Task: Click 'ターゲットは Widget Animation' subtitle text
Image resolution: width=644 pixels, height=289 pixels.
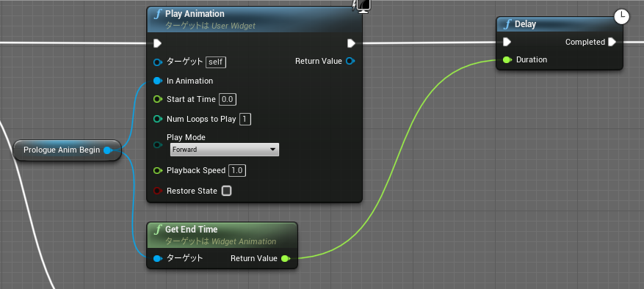Action: coord(220,241)
